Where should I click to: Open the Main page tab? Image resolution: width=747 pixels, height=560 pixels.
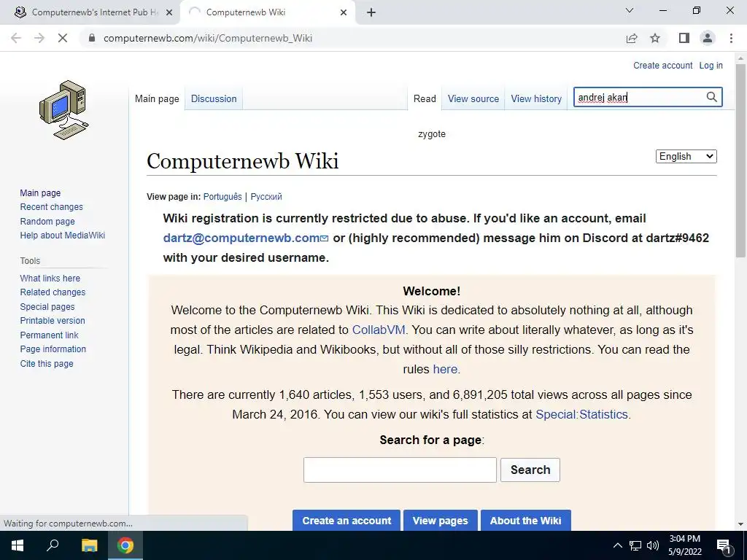[157, 98]
